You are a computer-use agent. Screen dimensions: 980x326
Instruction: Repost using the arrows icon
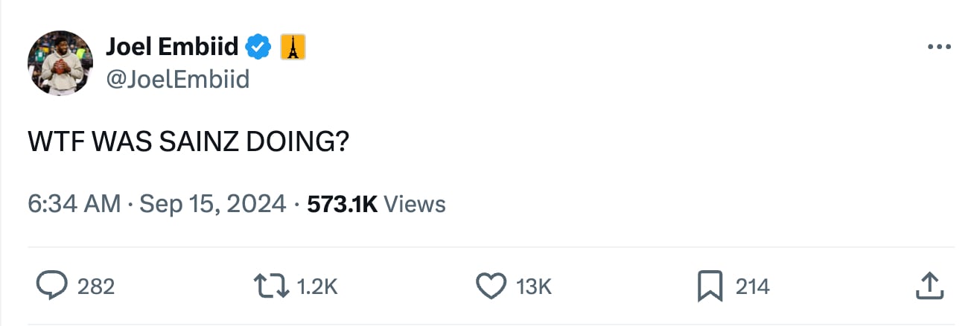click(273, 286)
